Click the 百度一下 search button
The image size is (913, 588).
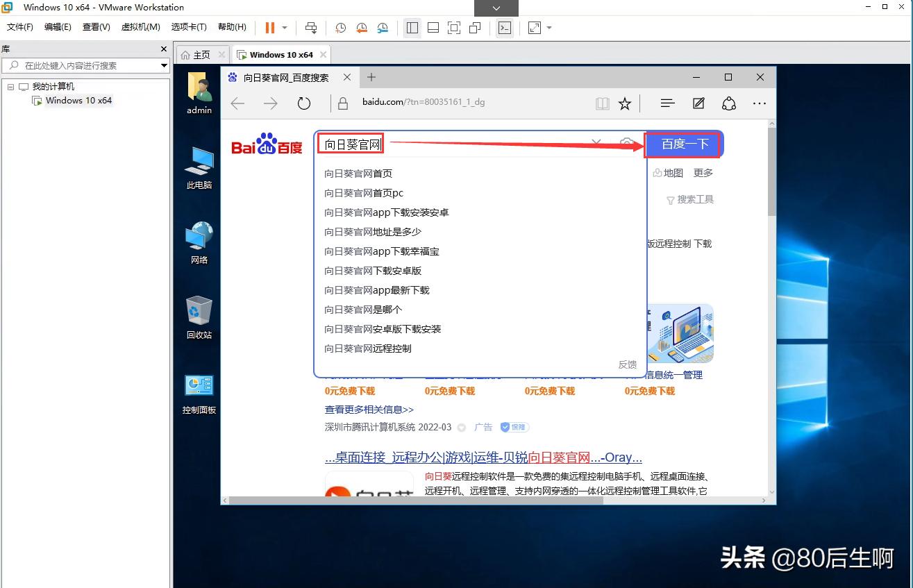tap(682, 144)
